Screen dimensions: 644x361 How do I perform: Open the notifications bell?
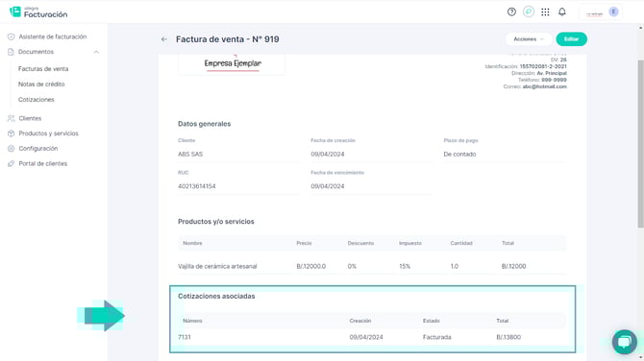(x=562, y=12)
